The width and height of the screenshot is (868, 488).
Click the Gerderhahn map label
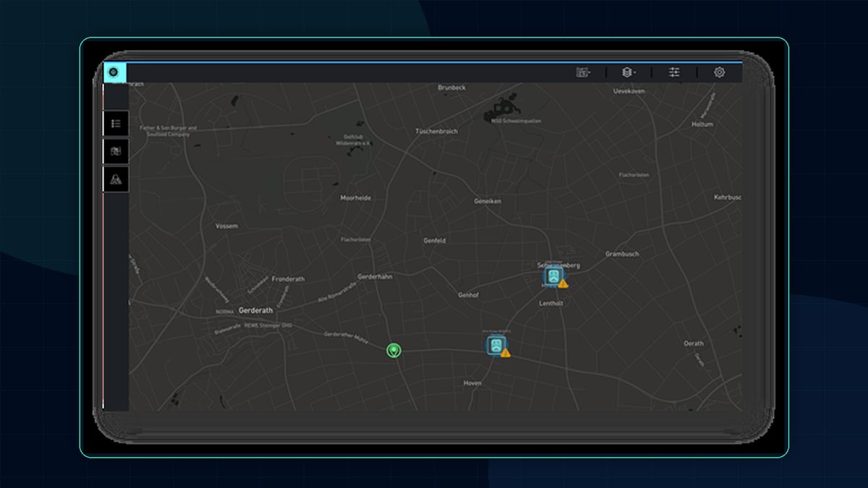(x=375, y=276)
